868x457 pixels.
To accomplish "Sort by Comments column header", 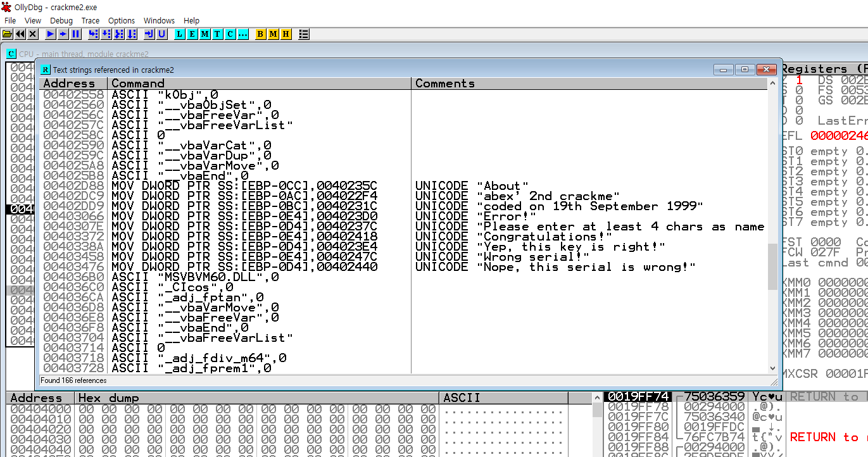I will 589,84.
